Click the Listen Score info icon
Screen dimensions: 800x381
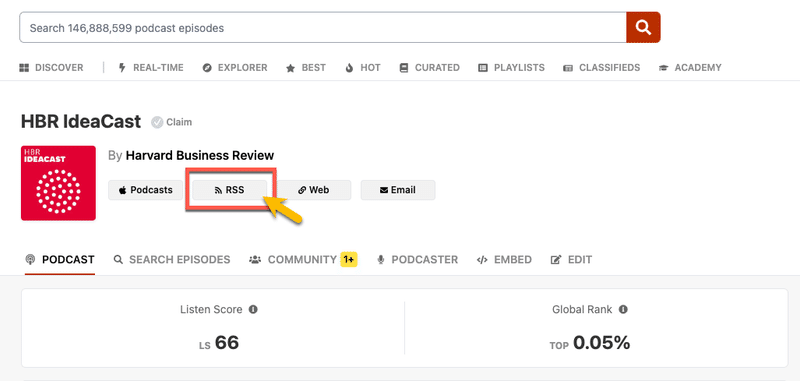253,309
